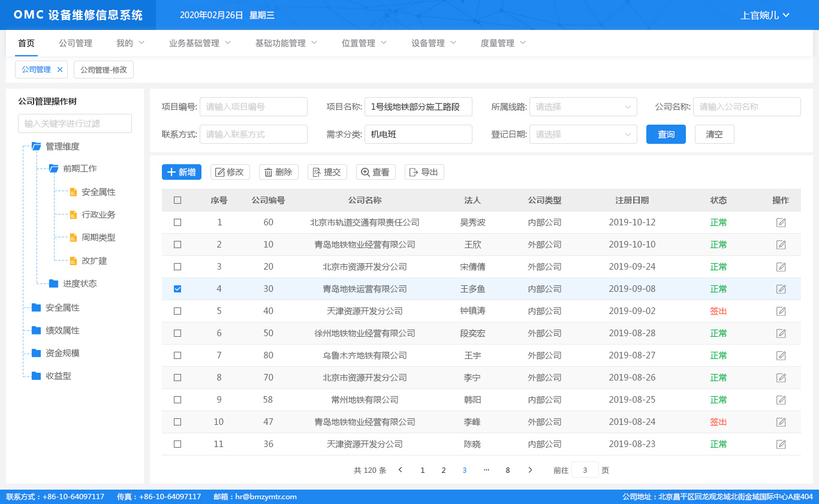Open the 行政业务 document node
This screenshot has height=504, width=819.
[x=92, y=215]
